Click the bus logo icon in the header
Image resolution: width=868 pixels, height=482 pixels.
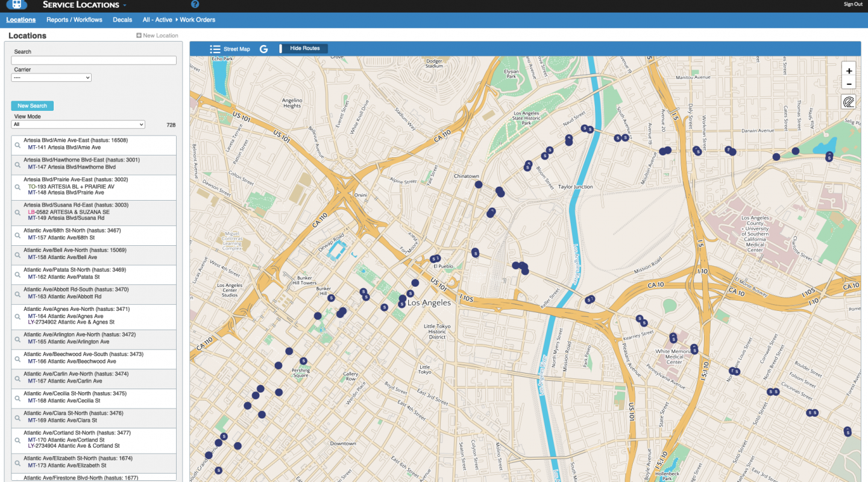pos(17,4)
